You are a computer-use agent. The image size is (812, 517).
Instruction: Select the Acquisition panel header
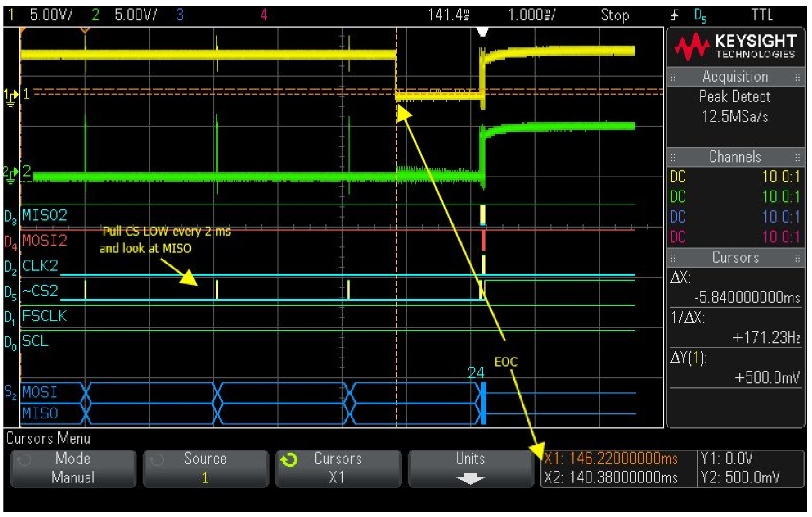click(x=735, y=77)
